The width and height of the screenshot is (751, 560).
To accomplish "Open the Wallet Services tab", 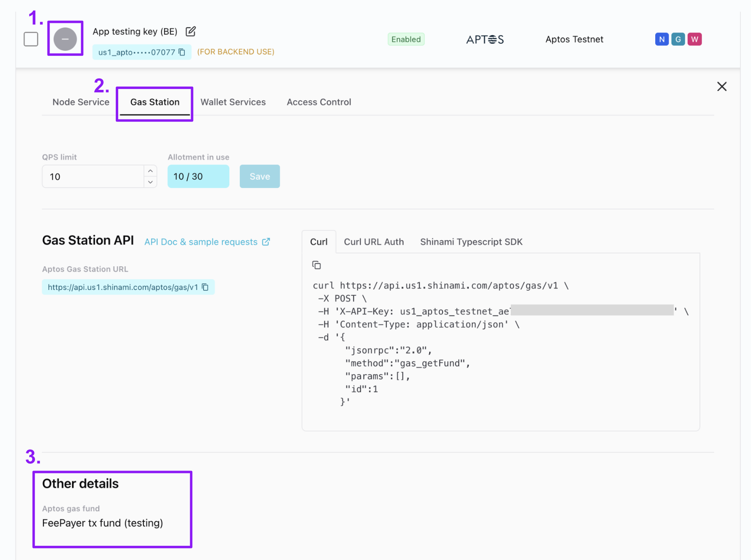I will (x=233, y=102).
